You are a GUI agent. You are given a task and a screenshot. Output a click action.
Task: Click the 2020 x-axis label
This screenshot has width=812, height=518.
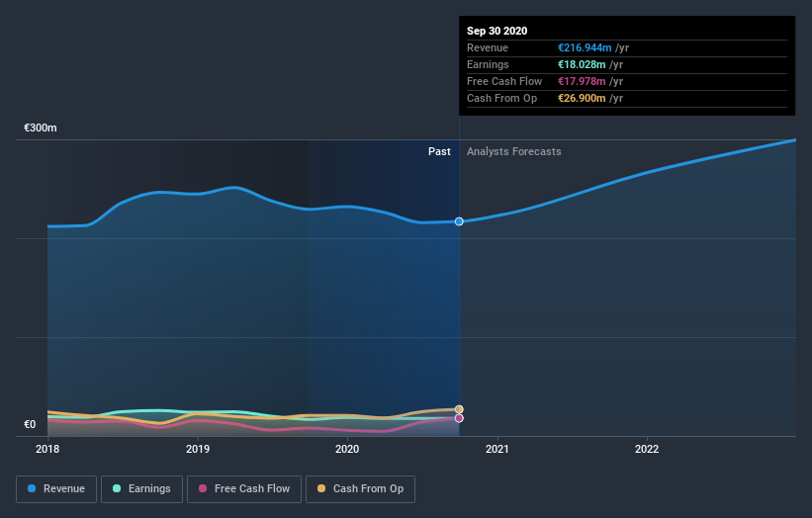point(347,449)
